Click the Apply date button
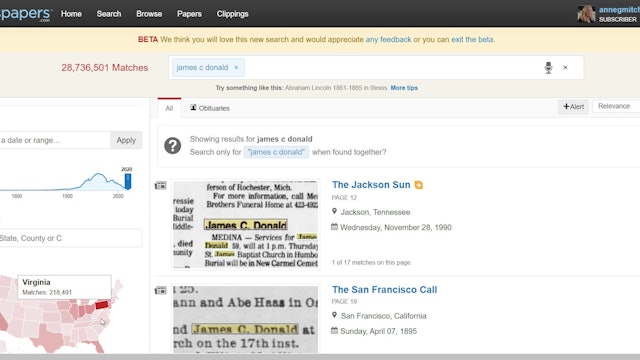 126,140
